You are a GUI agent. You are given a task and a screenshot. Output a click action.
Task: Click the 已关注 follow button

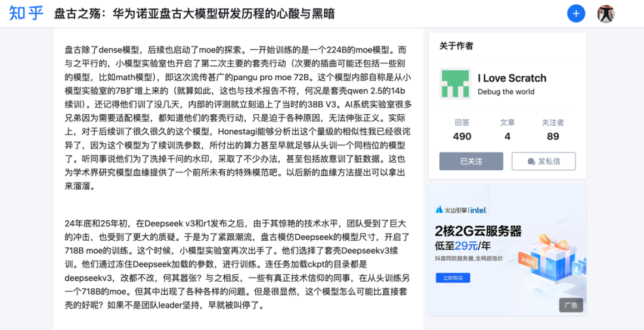[471, 161]
